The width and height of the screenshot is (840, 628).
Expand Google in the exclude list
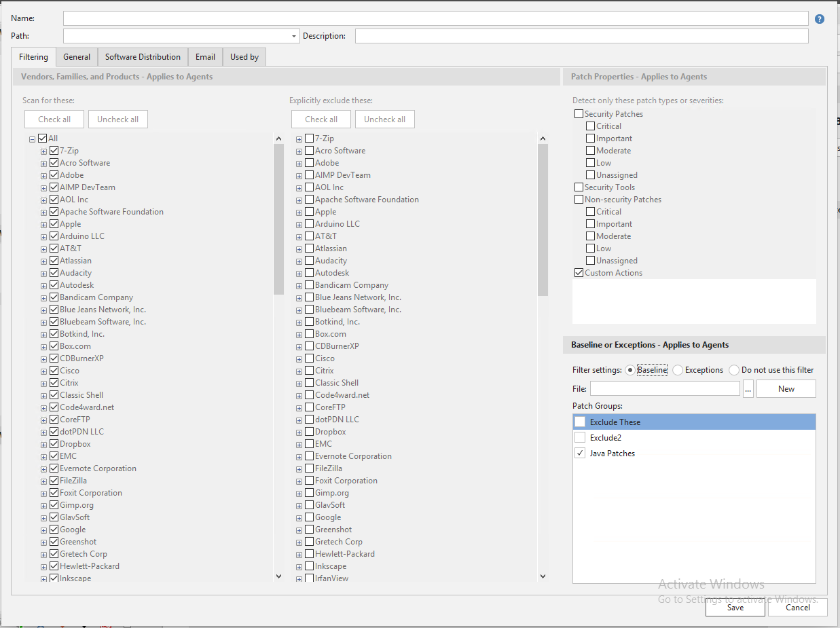click(x=299, y=517)
